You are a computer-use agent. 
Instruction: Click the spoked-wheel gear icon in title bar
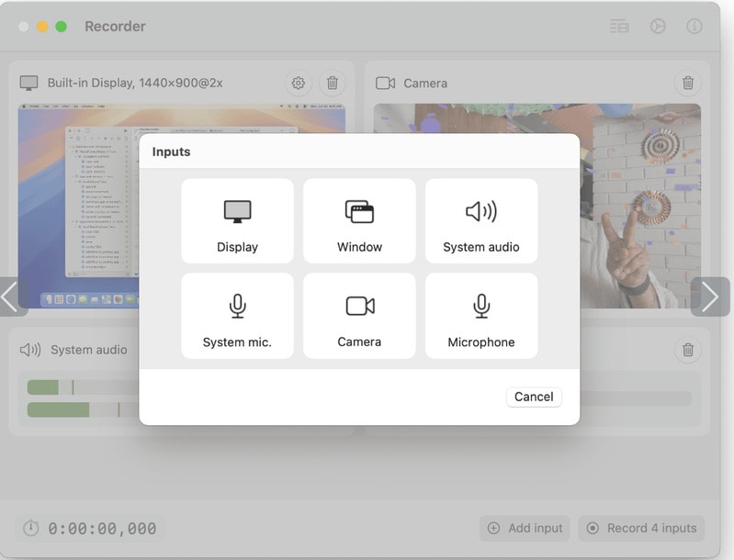coord(658,27)
